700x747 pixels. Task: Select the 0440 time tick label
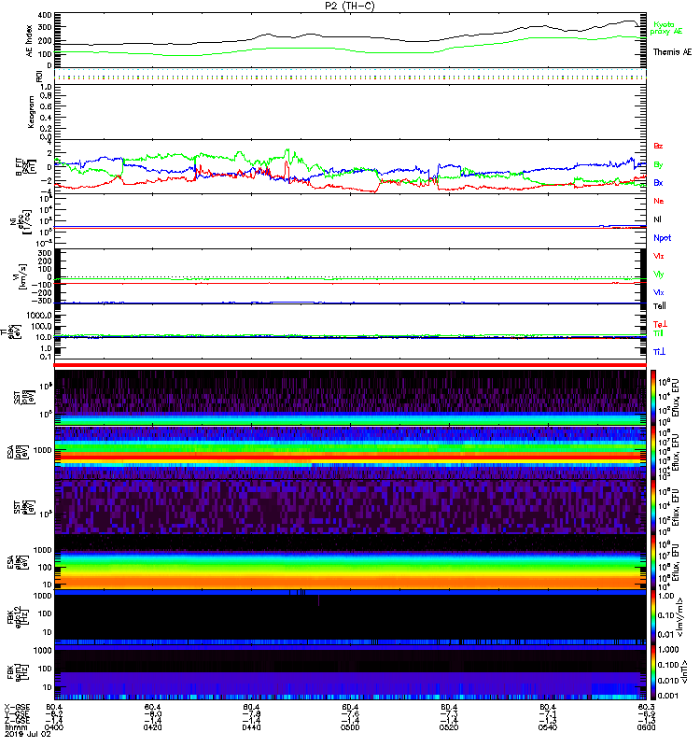tap(251, 727)
